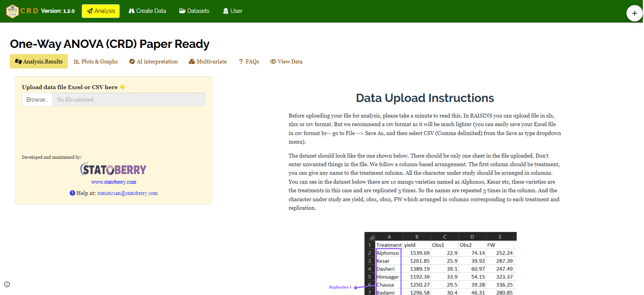Click the round plus button
Image resolution: width=644 pixels, height=295 pixels.
click(x=634, y=13)
